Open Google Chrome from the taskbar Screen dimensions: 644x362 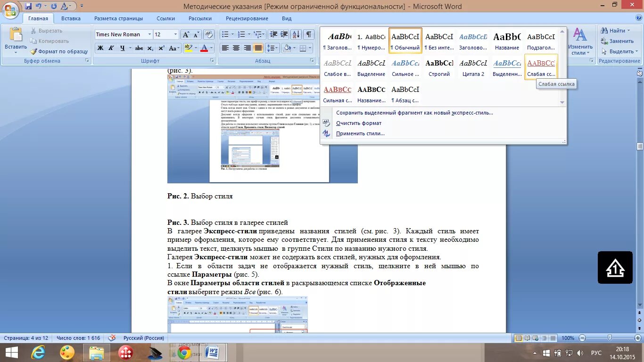tap(184, 353)
